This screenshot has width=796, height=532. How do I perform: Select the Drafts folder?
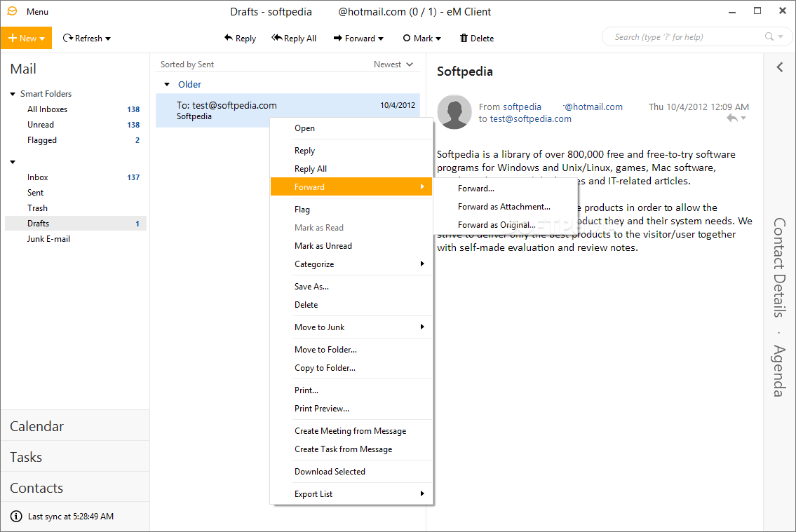tap(76, 223)
